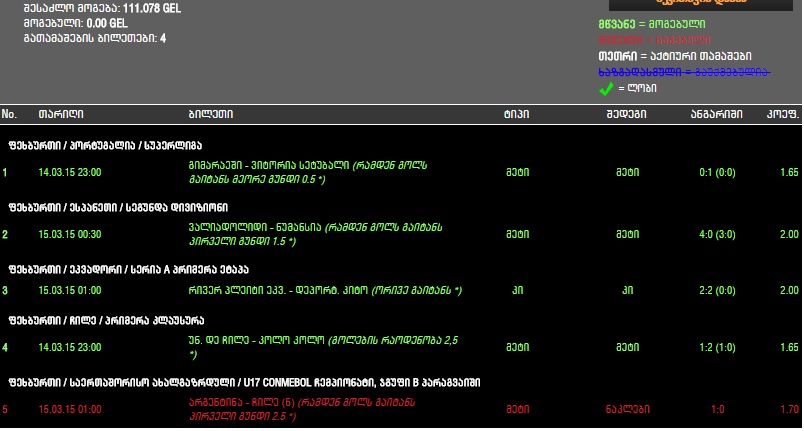Click the U17 CONMEBOL championship group heading
804x431 pixels.
[x=244, y=383]
